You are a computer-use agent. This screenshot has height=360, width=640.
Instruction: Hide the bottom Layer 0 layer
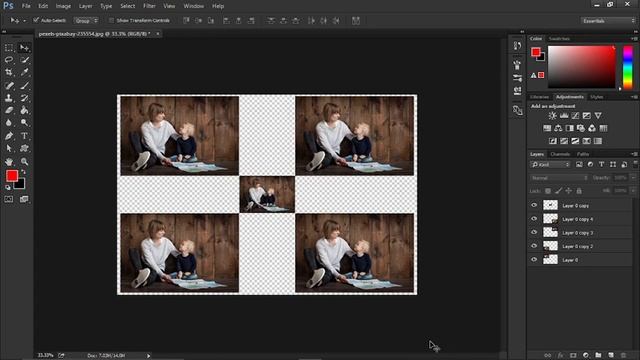coord(534,260)
